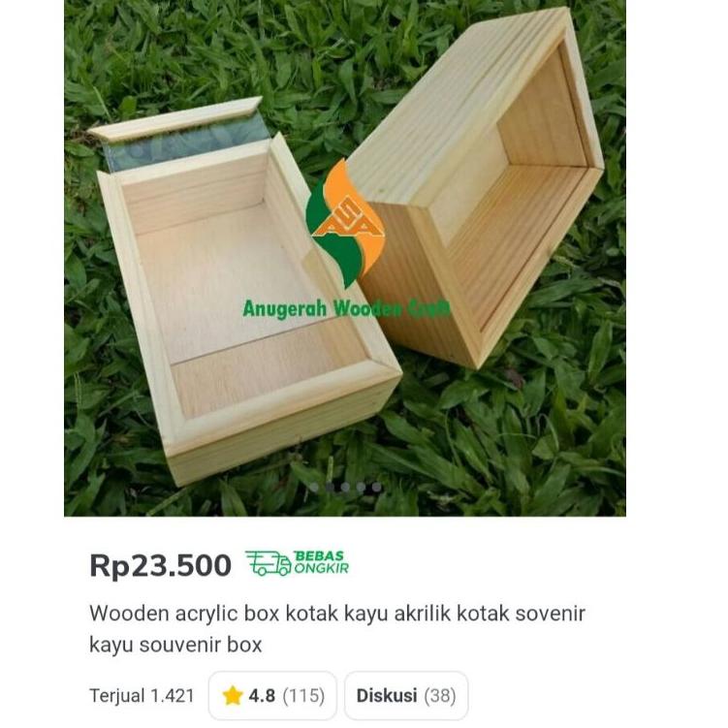This screenshot has width=728, height=728.
Task: Select the fifth image carousel dot
Action: [376, 487]
